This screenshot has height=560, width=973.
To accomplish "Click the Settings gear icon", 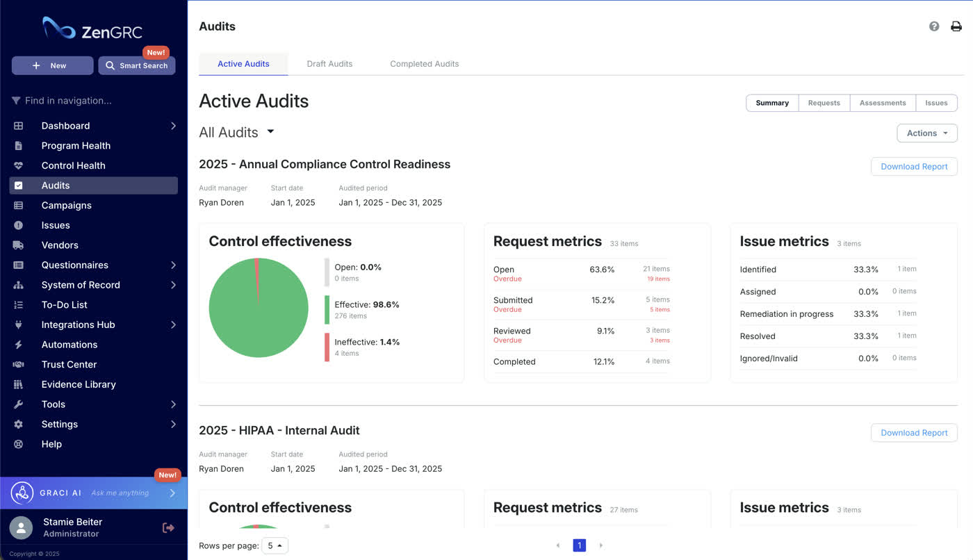I will [19, 425].
